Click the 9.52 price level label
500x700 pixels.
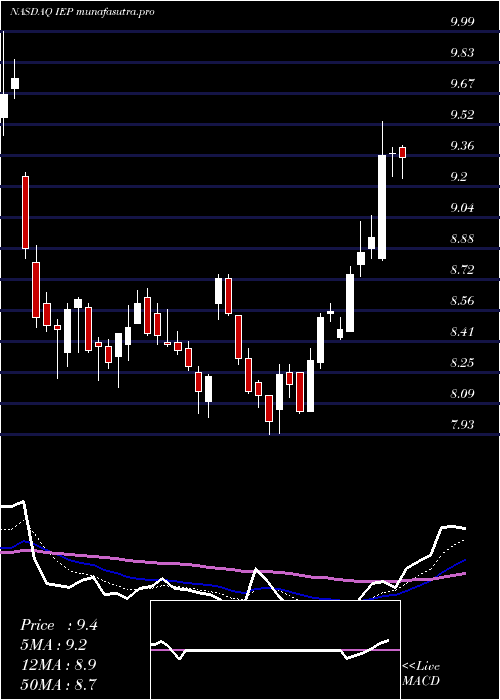(x=462, y=115)
